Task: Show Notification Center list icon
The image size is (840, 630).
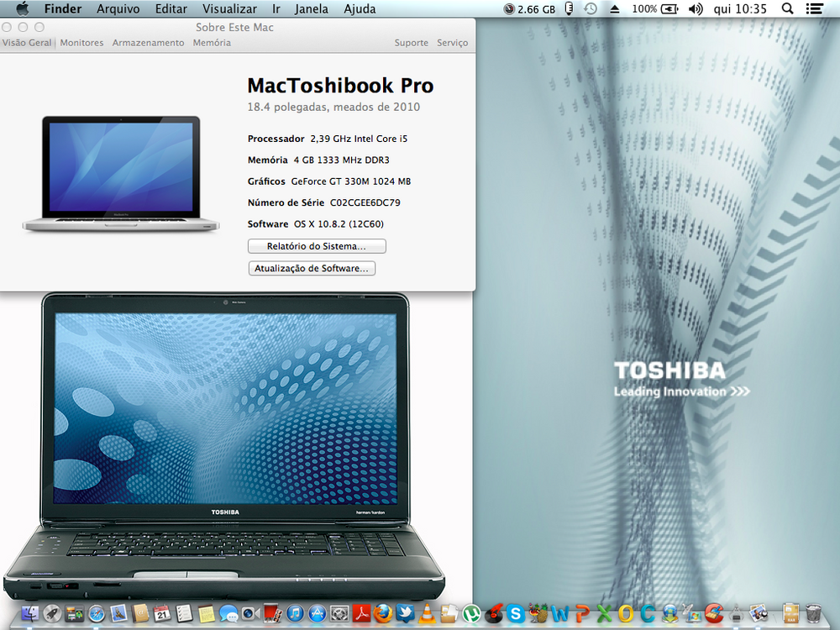Action: pos(813,9)
